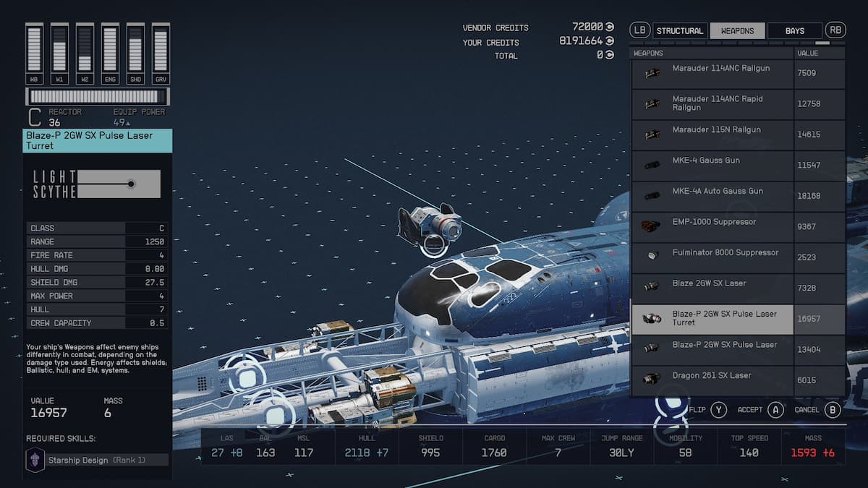Click the MKE-4 Gauss Gun icon

tap(652, 165)
